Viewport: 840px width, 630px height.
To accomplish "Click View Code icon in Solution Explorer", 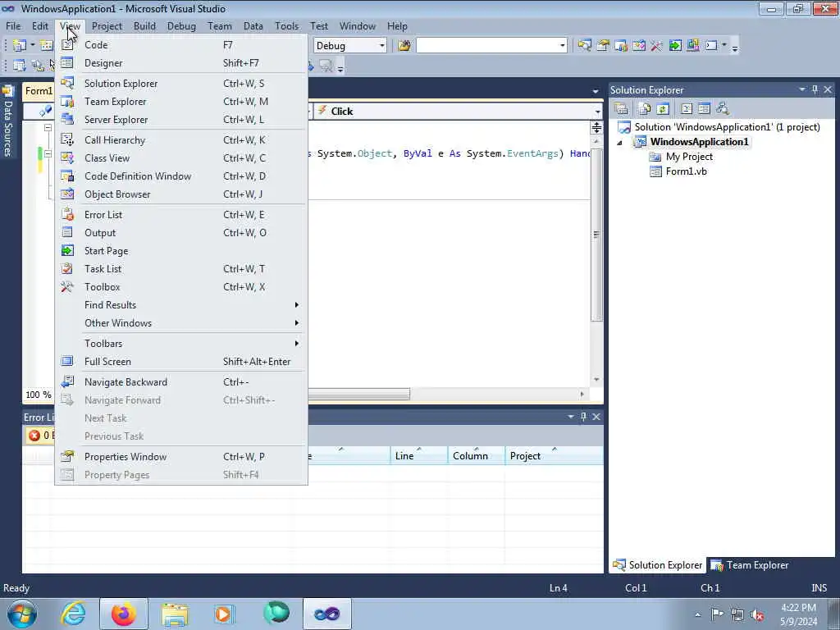I will pyautogui.click(x=687, y=109).
